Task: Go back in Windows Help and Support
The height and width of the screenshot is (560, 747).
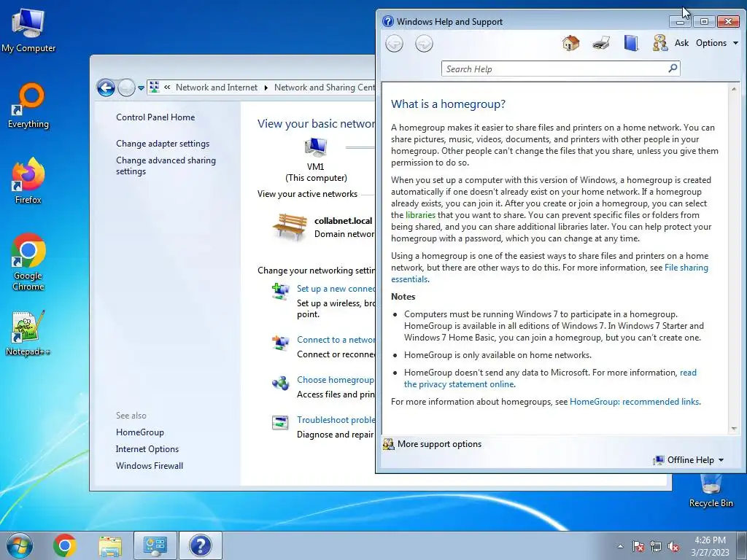Action: 394,44
